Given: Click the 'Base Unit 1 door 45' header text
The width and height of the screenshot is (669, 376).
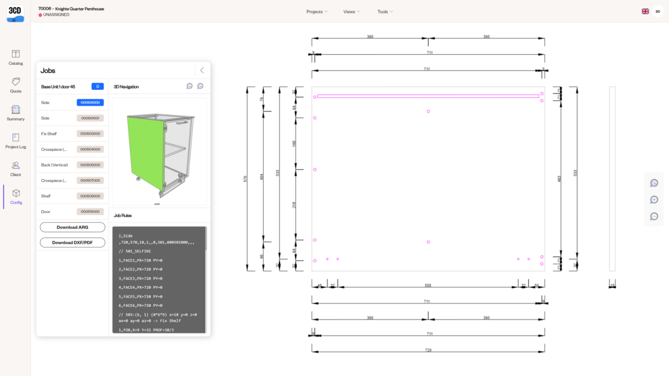Looking at the screenshot, I should click(x=58, y=87).
